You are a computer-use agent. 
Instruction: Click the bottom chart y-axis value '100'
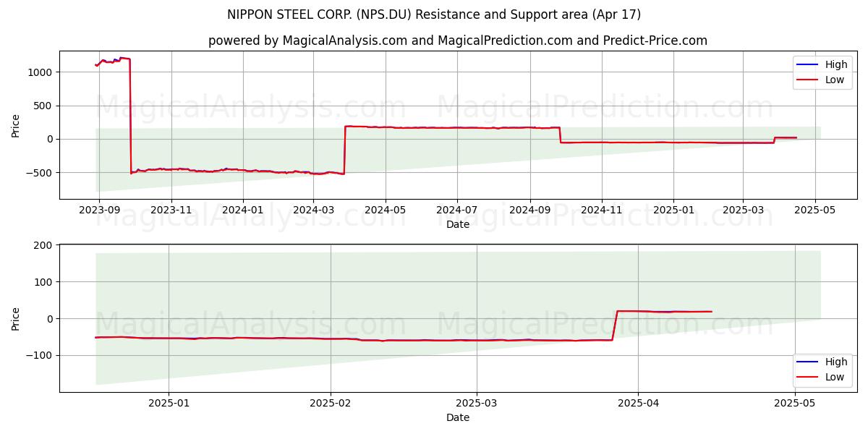[45, 282]
